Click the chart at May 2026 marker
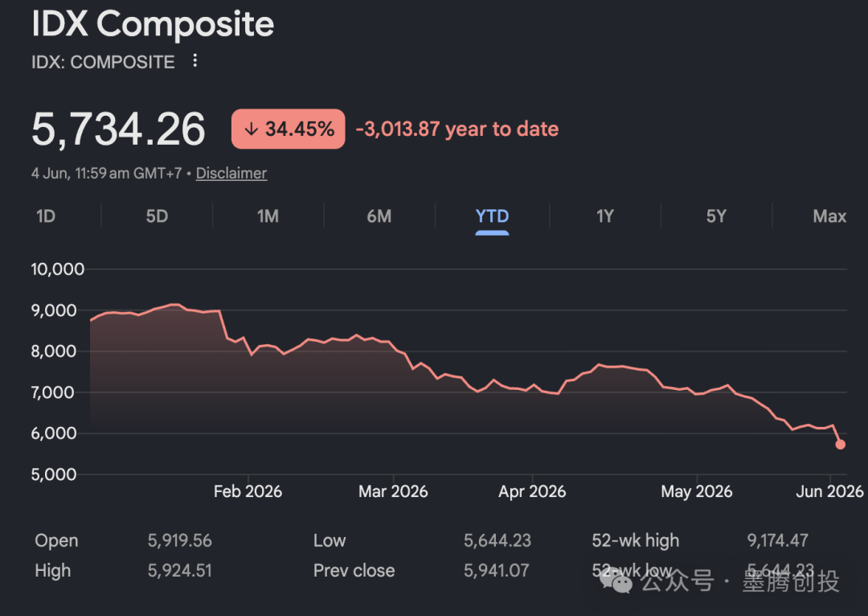Viewport: 868px width, 616px height. [x=696, y=393]
